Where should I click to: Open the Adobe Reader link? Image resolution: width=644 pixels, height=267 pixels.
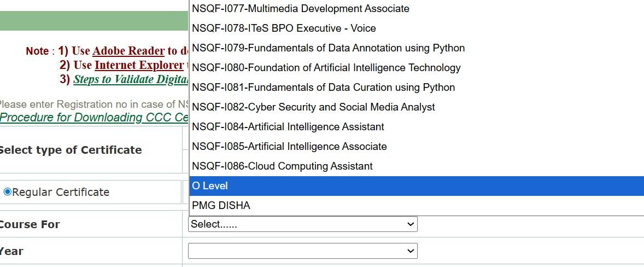point(128,51)
